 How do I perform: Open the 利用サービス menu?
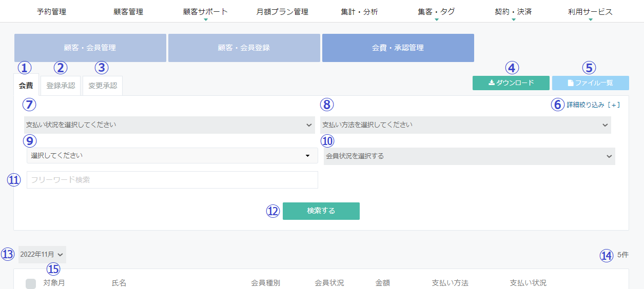590,12
